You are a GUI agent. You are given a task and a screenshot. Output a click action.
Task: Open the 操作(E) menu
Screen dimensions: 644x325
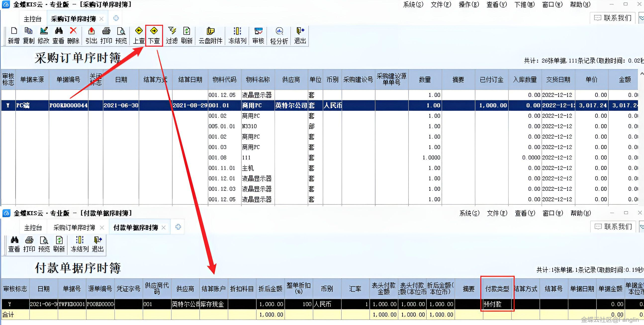click(469, 4)
